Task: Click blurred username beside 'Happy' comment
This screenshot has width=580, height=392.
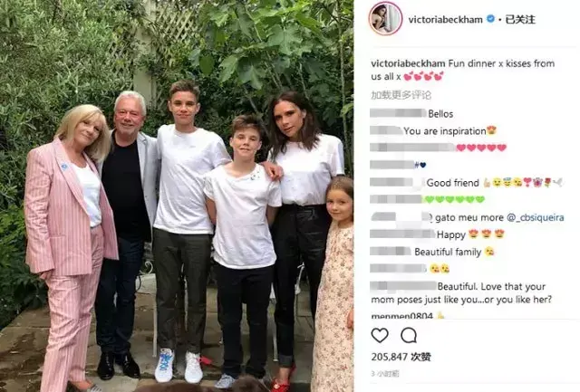Action: tap(402, 234)
